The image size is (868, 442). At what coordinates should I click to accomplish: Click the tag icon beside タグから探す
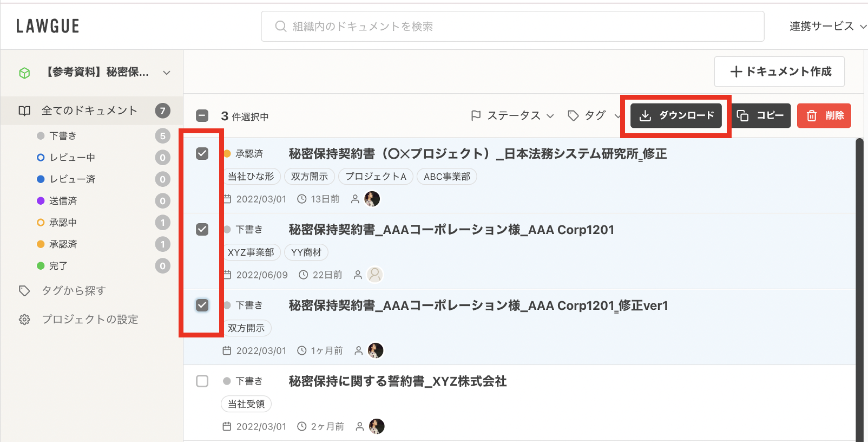click(24, 291)
